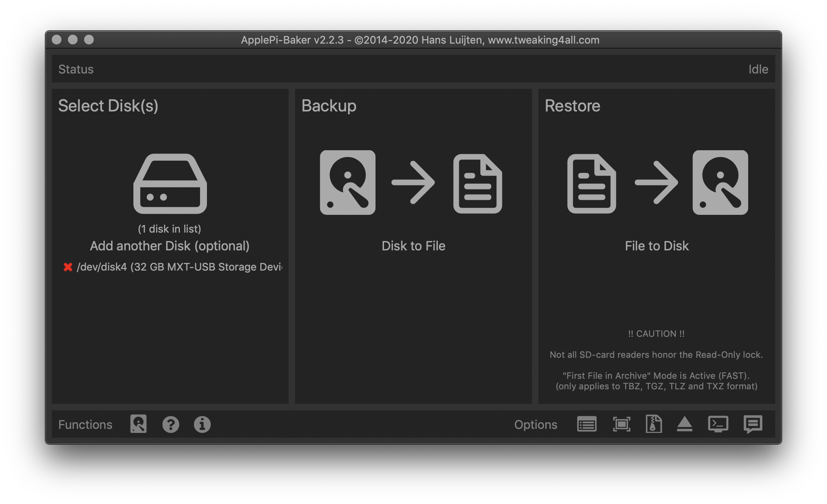Viewport: 827px width, 504px height.
Task: Open Help question mark icon
Action: click(171, 424)
